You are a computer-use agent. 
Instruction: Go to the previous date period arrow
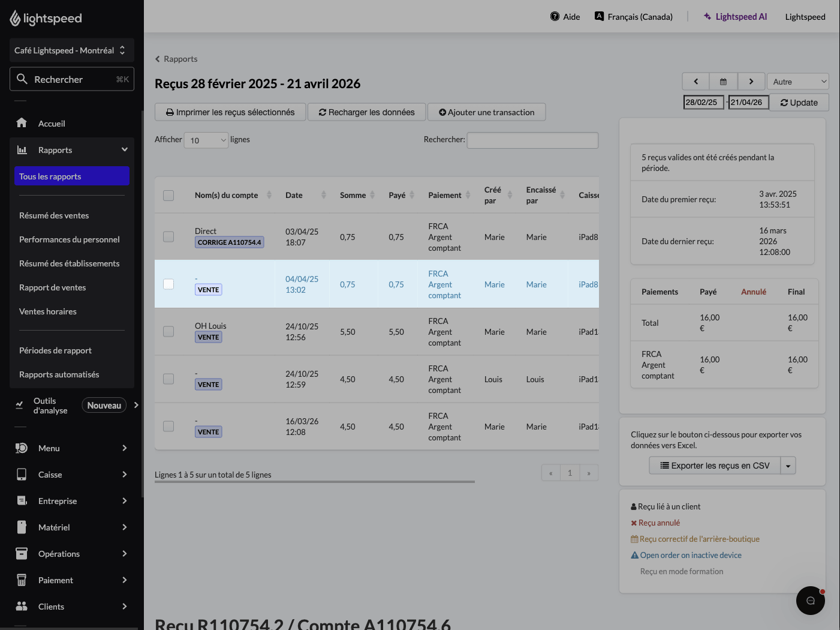(x=696, y=82)
